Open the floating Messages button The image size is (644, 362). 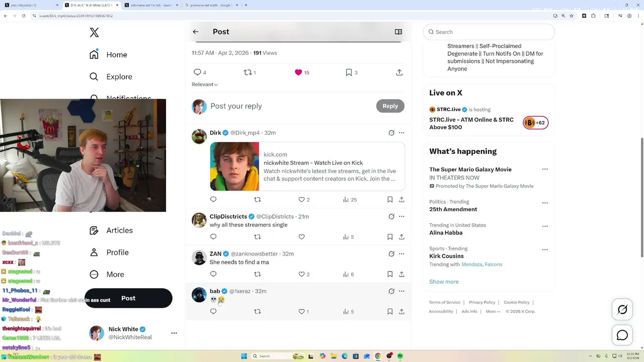click(622, 335)
